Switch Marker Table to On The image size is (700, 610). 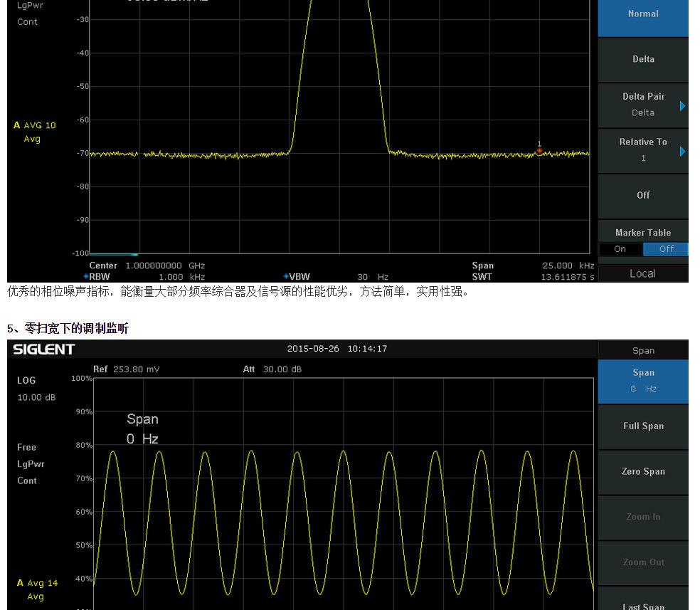(x=620, y=249)
